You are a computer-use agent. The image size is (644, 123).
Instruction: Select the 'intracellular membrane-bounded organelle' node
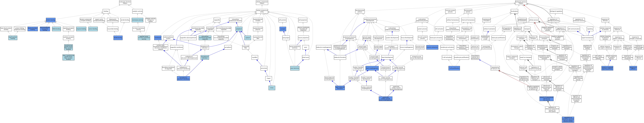(205, 38)
